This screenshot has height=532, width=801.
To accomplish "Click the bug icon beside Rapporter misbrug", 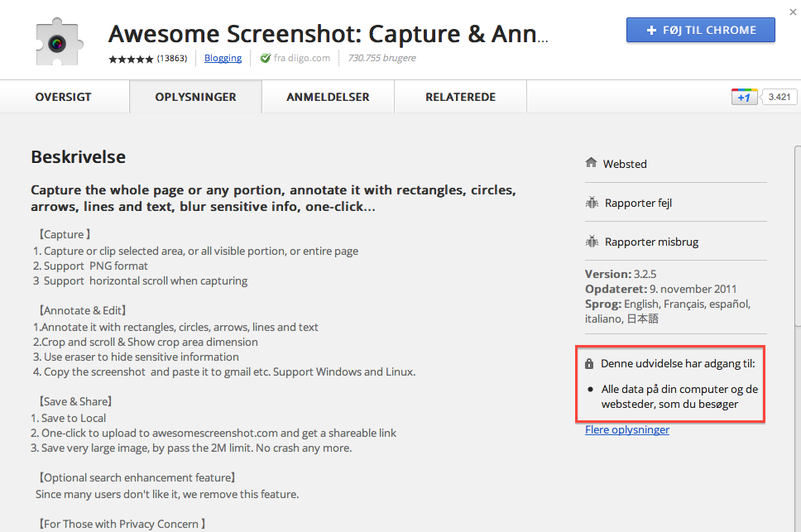I will (x=591, y=242).
